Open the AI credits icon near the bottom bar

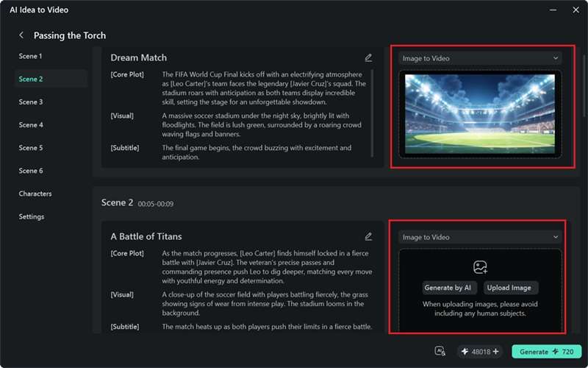pos(440,351)
